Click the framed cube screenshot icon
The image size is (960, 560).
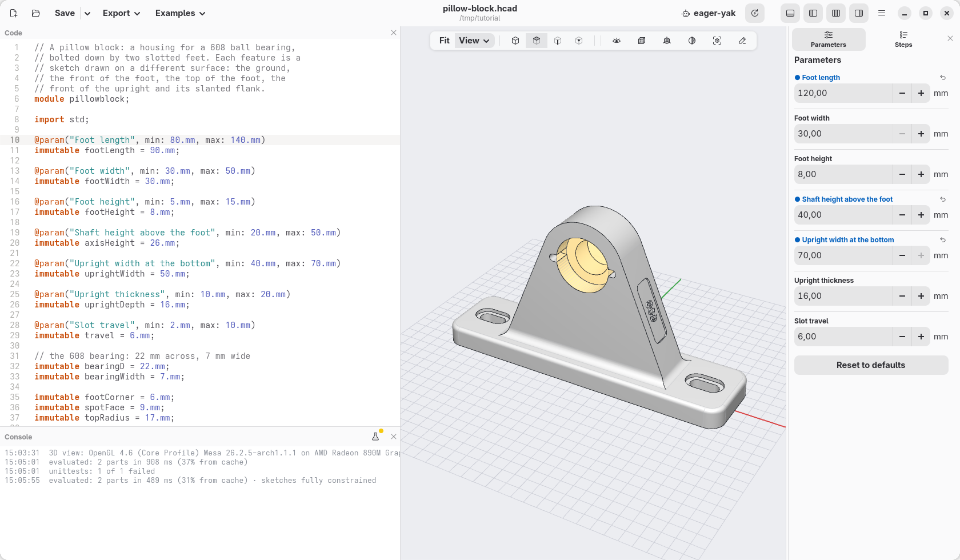click(x=717, y=41)
